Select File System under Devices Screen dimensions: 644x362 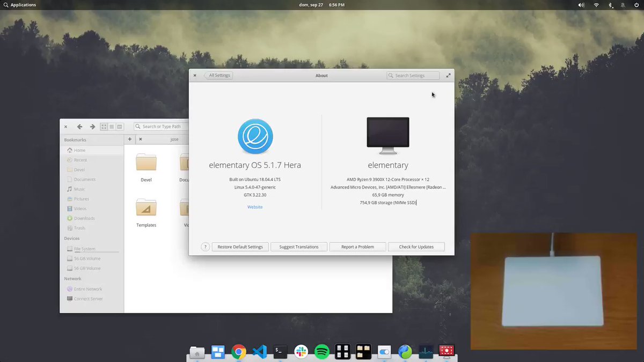coord(92,249)
